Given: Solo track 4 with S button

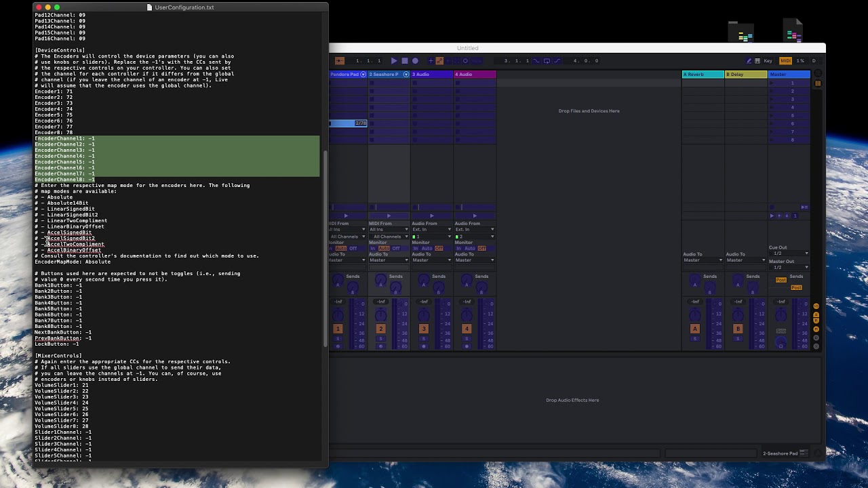Looking at the screenshot, I should click(x=467, y=338).
